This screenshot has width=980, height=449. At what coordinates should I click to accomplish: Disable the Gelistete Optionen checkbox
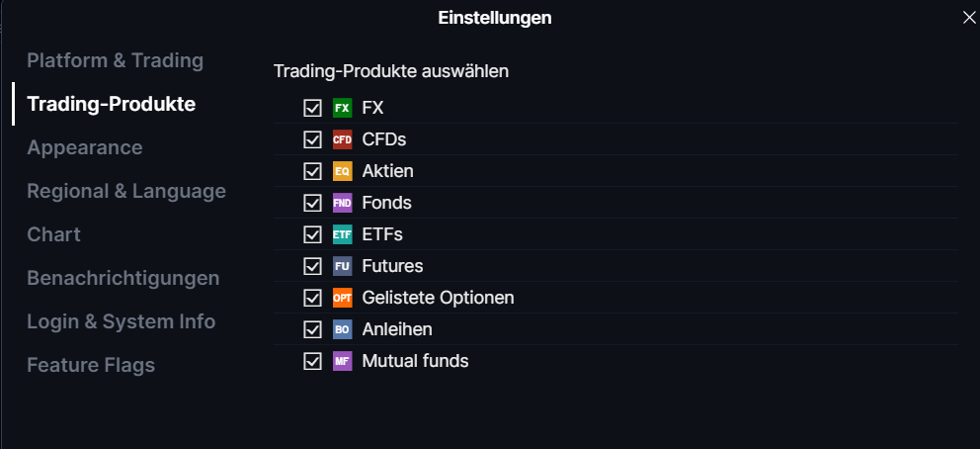tap(312, 298)
